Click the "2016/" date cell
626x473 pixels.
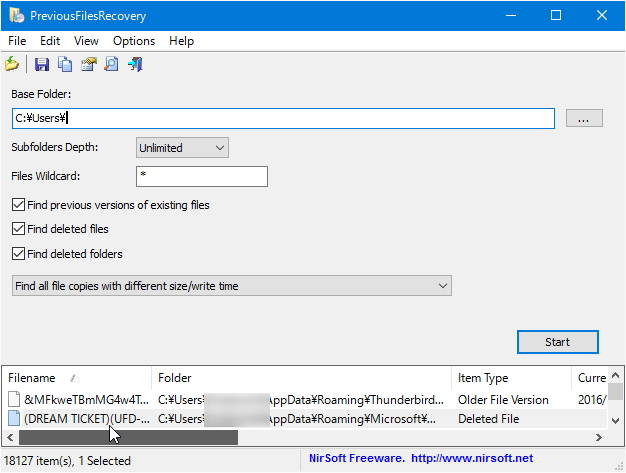point(592,400)
